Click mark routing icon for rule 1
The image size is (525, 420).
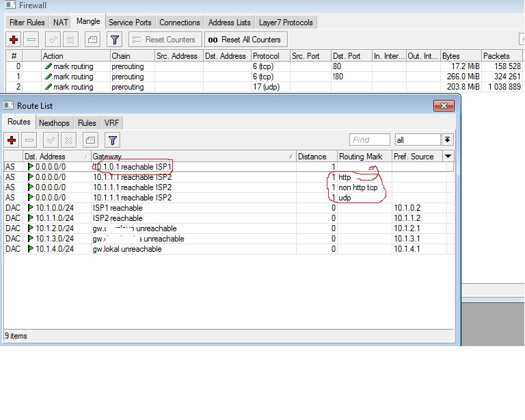point(49,77)
